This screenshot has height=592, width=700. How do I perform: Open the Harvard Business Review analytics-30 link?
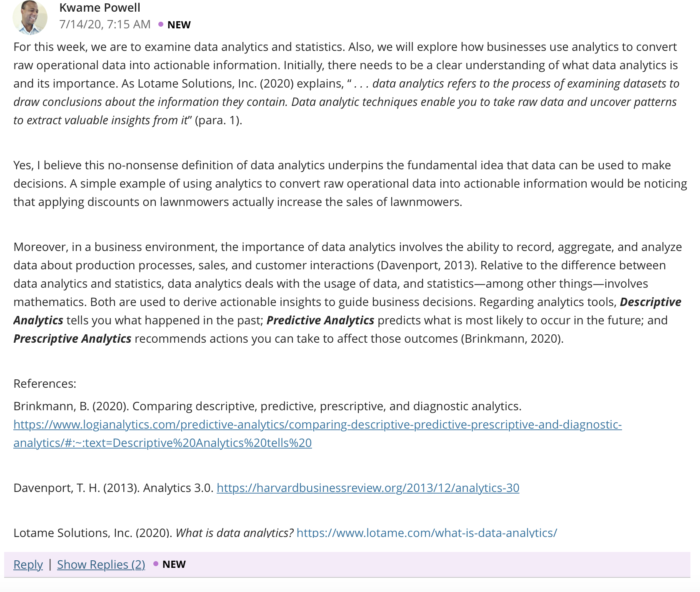[x=368, y=488]
